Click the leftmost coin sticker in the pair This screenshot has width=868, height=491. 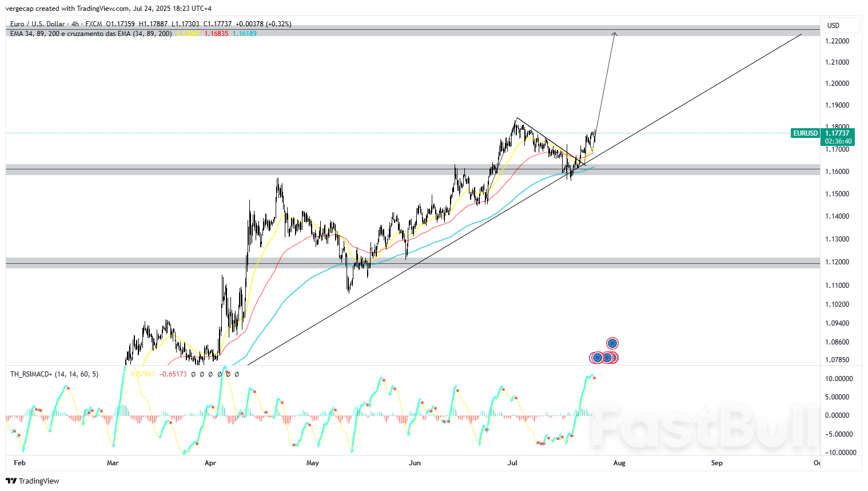(598, 358)
